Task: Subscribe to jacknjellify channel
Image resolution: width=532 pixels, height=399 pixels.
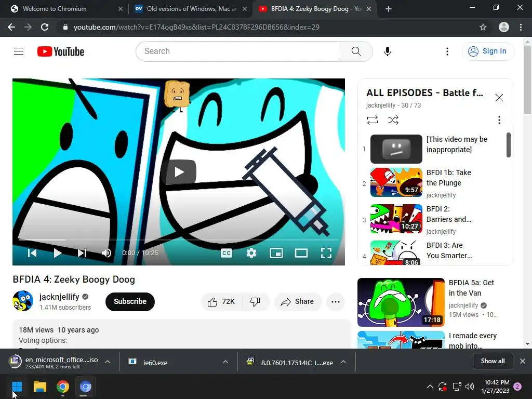Action: coord(130,302)
